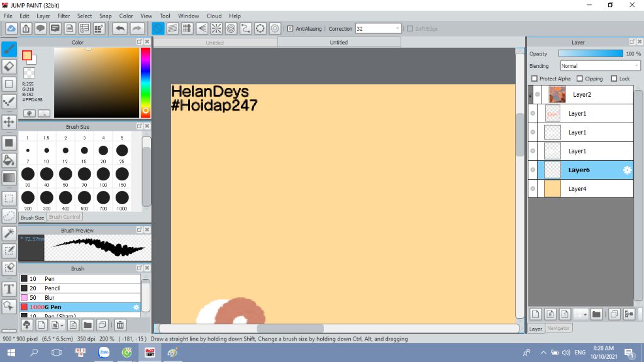644x362 pixels.
Task: Float the Layer panel window
Action: pos(632,42)
